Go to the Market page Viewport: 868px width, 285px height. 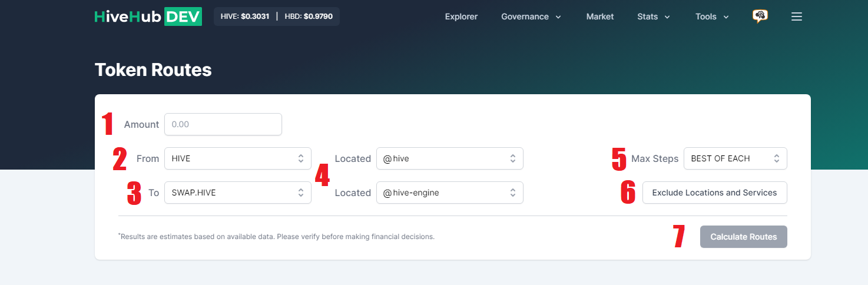pos(600,16)
